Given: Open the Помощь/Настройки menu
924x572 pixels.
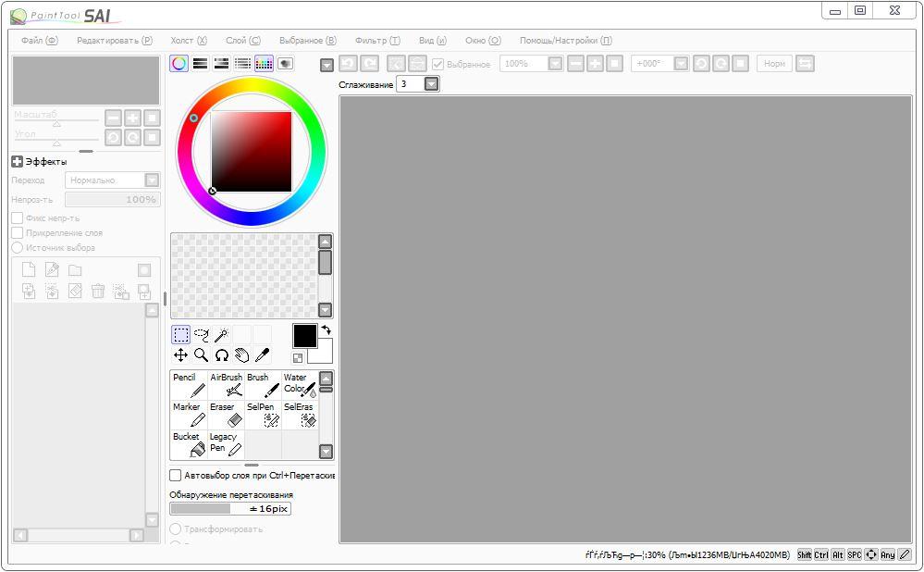Looking at the screenshot, I should point(566,41).
